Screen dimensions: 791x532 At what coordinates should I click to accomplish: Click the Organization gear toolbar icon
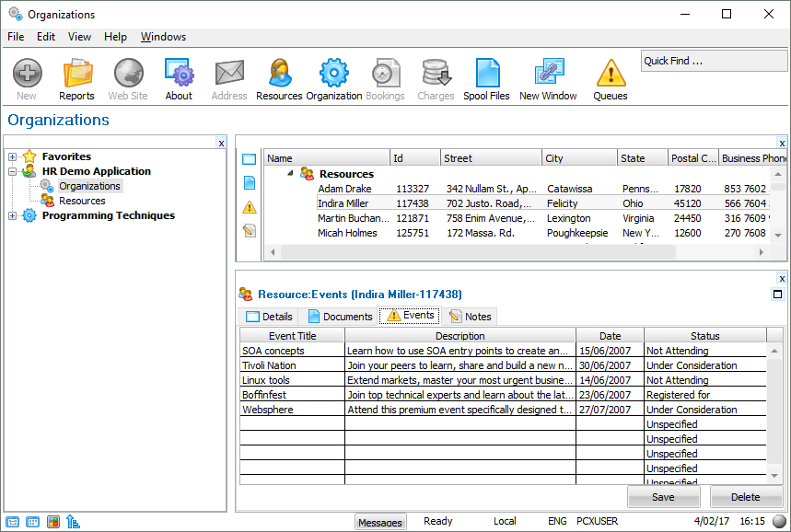[333, 79]
